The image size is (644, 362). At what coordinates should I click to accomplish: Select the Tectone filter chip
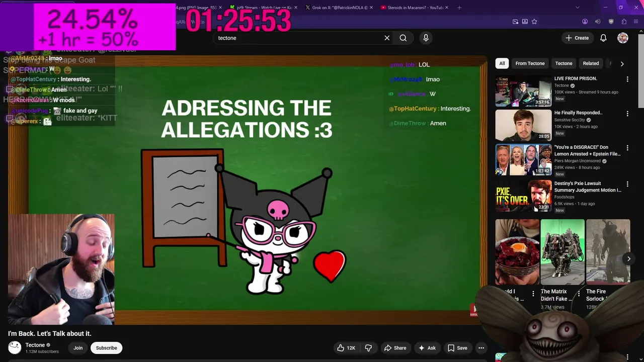click(563, 63)
